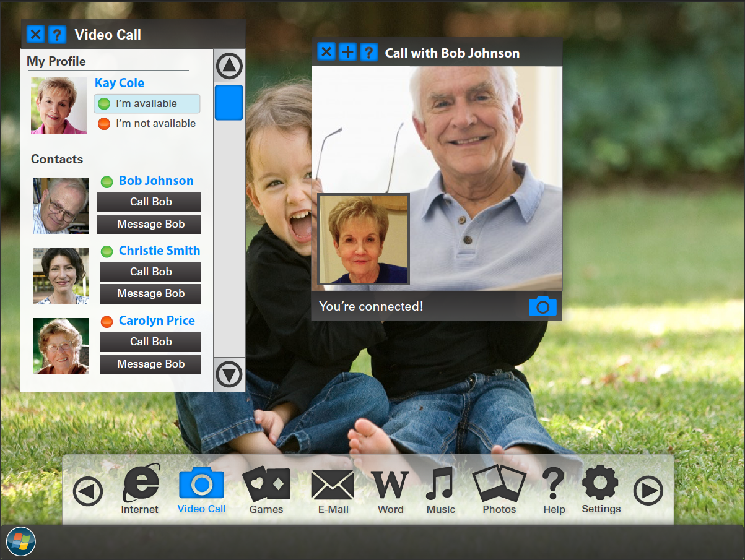Click the camera icon in call window
The height and width of the screenshot is (560, 745).
coord(542,306)
